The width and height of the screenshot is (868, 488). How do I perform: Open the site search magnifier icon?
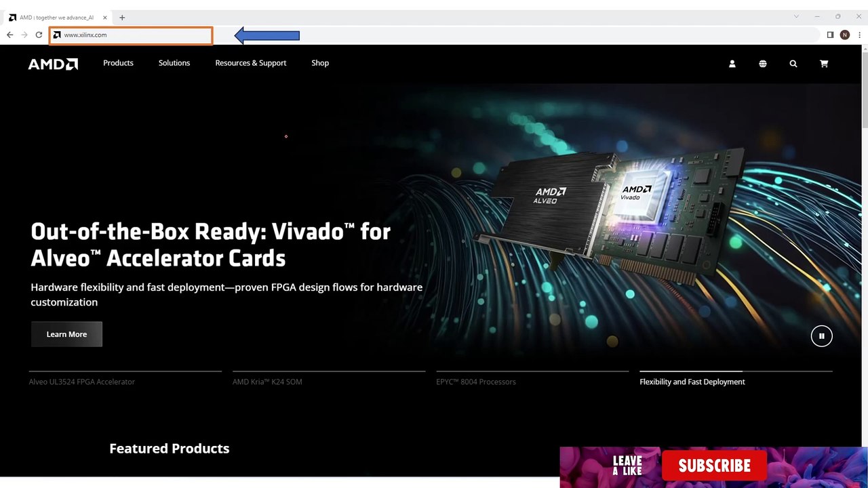click(793, 64)
